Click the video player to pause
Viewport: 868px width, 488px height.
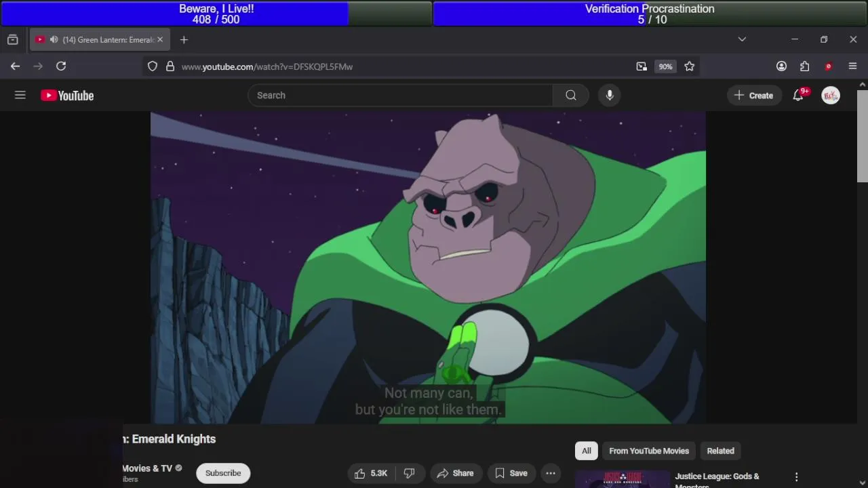click(x=428, y=268)
